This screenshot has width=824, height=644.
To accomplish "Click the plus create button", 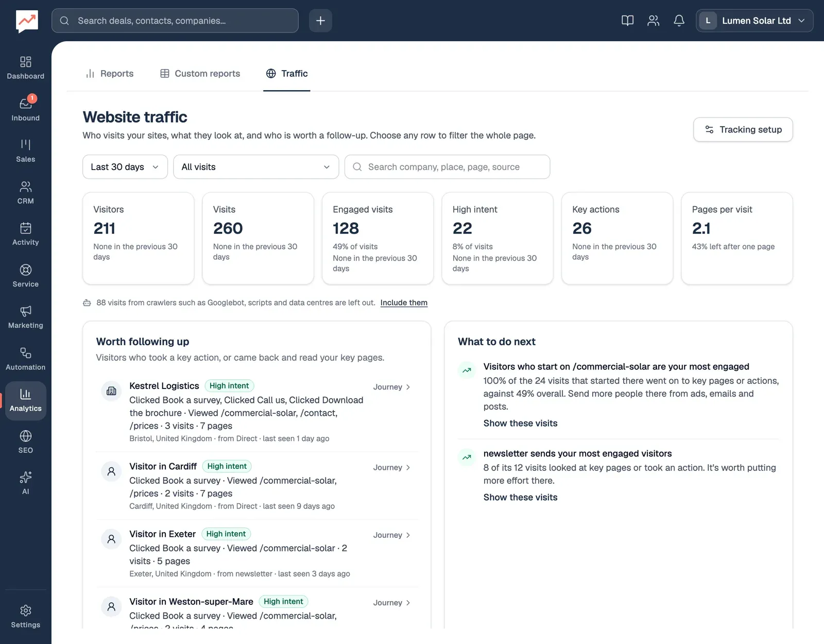I will point(320,21).
